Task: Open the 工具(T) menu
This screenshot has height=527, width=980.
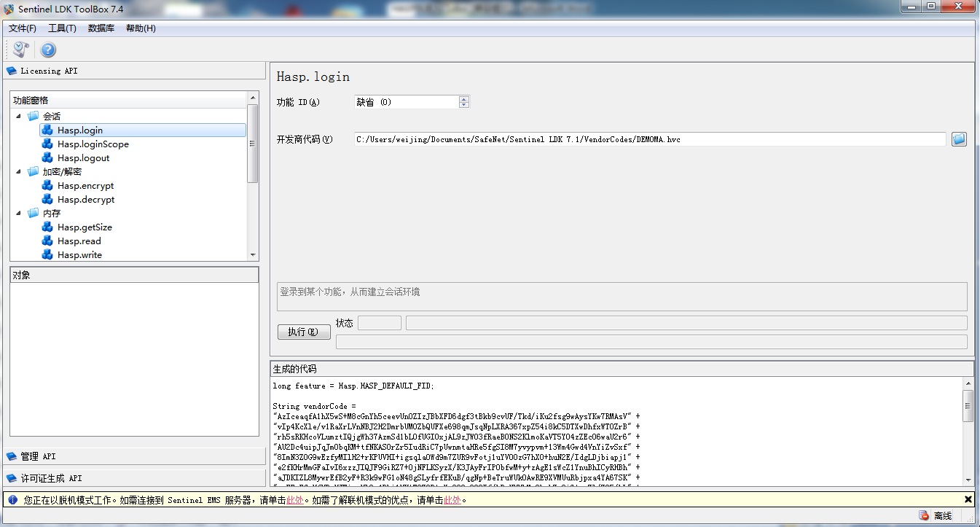Action: tap(62, 28)
